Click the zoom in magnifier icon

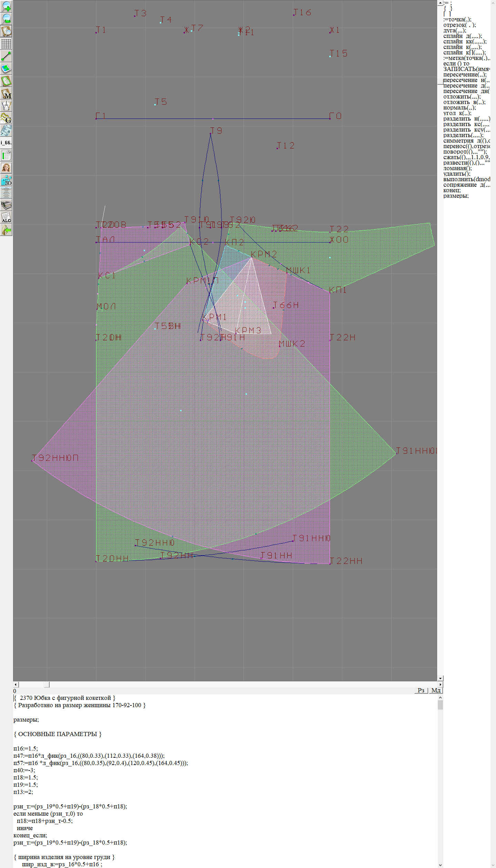[x=6, y=6]
